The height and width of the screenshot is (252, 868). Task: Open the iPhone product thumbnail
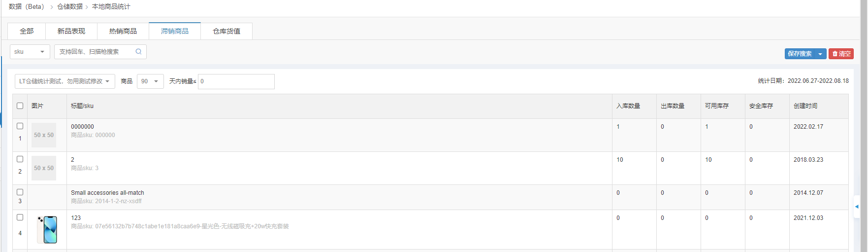tap(47, 229)
